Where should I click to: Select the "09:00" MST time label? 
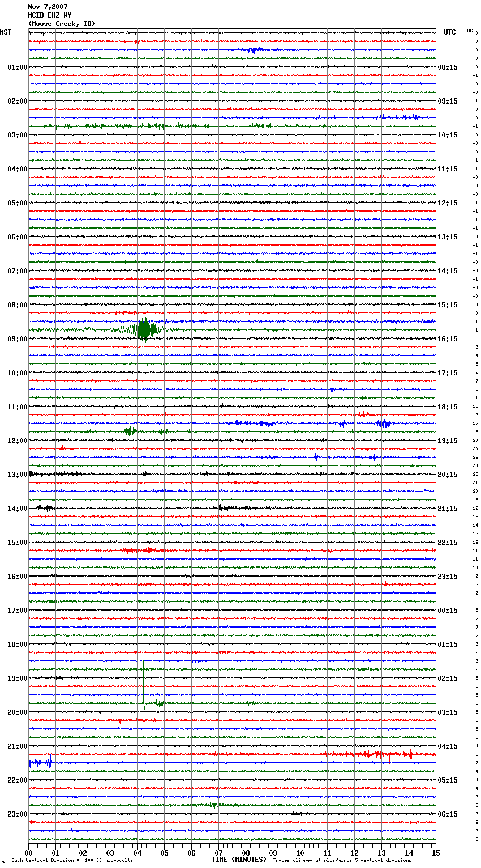18,339
